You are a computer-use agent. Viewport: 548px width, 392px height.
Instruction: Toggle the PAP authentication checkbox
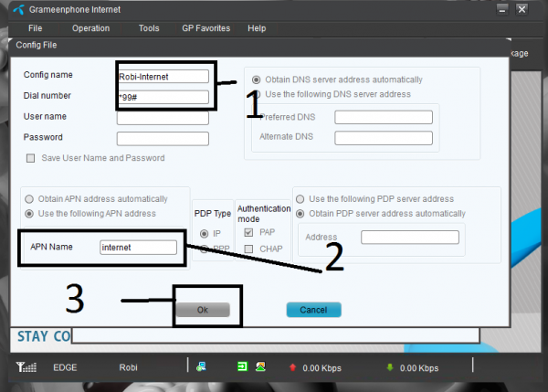click(248, 232)
